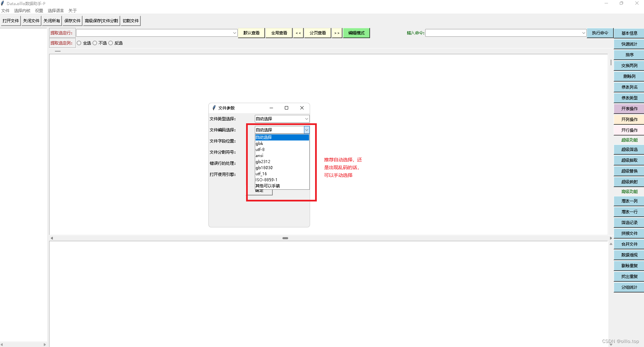Enable 编辑模式 editing mode
This screenshot has width=644, height=347.
[356, 33]
